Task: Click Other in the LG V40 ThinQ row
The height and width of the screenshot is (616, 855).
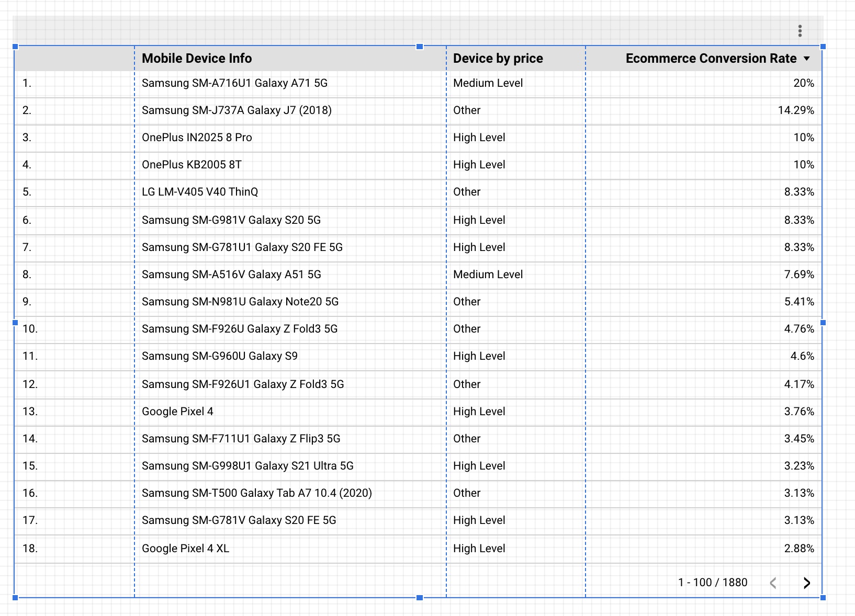Action: (x=467, y=192)
